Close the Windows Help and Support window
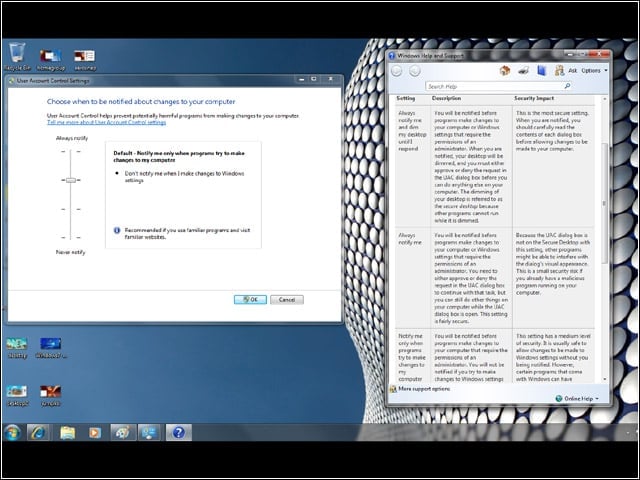Screen dimensions: 640x480 [x=600, y=54]
